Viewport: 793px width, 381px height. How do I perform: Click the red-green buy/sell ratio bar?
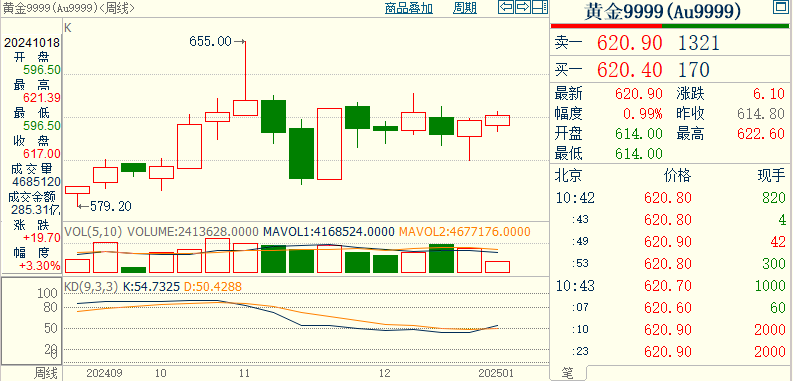669,26
